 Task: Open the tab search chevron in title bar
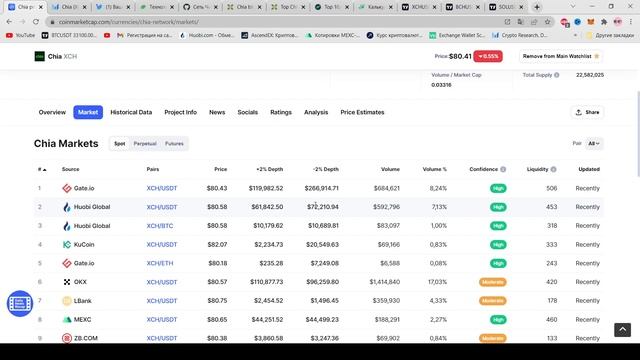[x=573, y=7]
